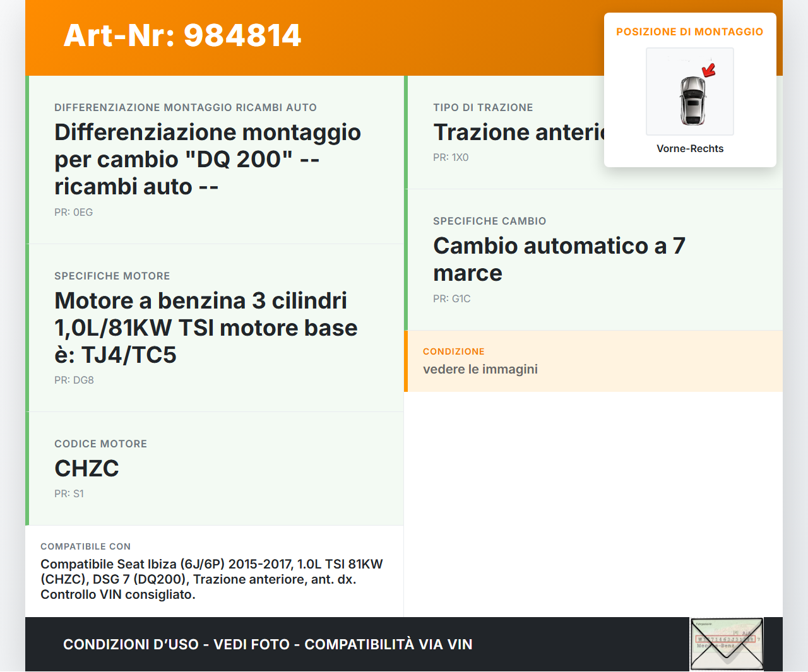Viewport: 808px width, 672px height.
Task: Click the PR: S1 code
Action: click(x=69, y=494)
